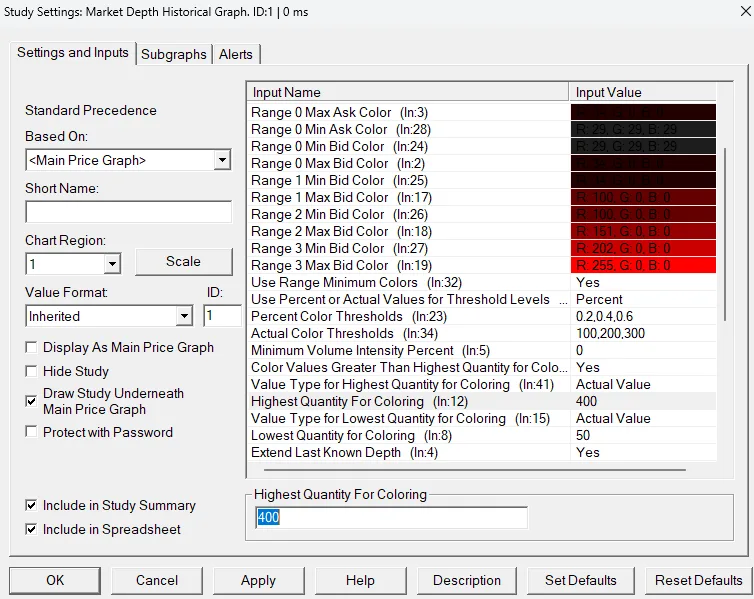Select the Lowest Quantity for Coloring input name
This screenshot has width=754, height=599.
click(352, 436)
